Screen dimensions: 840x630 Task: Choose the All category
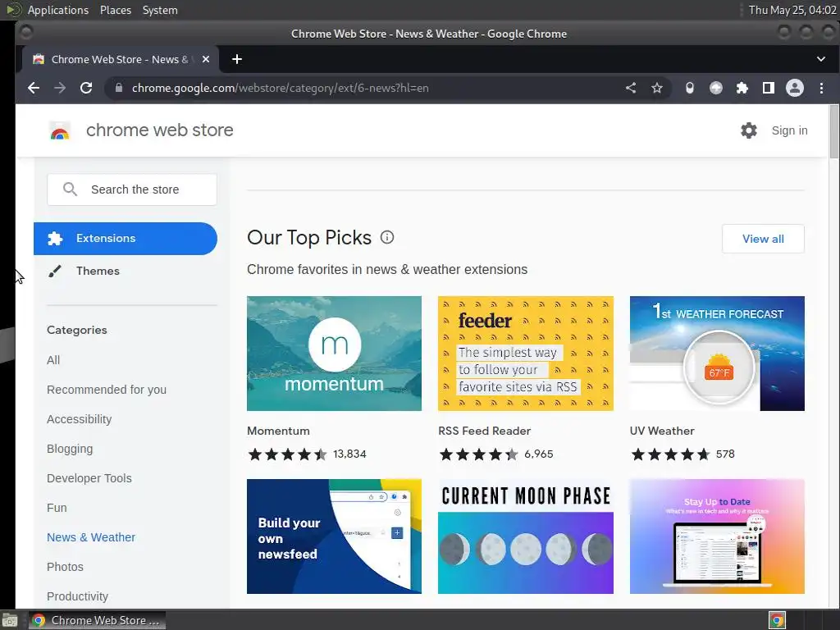pyautogui.click(x=53, y=360)
